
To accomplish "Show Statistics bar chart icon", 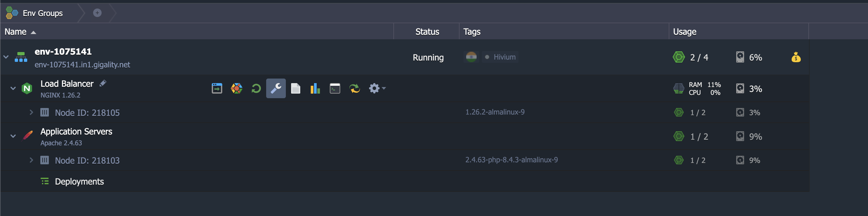I will coord(315,88).
